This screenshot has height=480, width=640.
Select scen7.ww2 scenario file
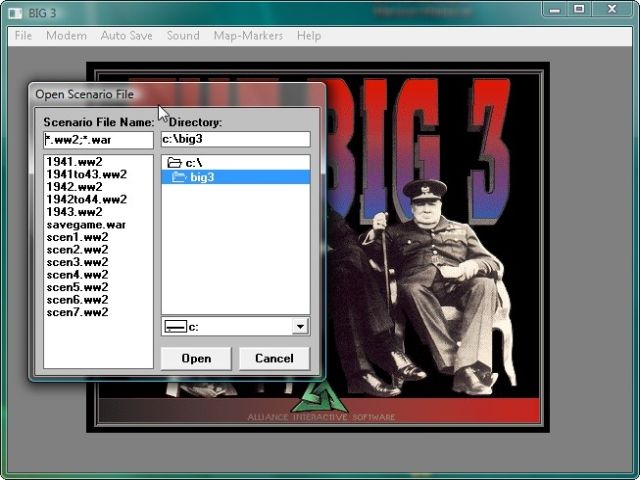77,312
